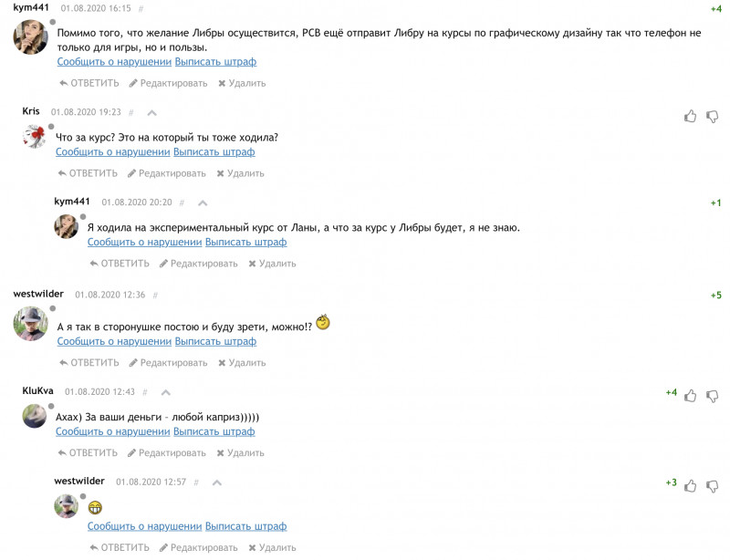Delete KluKva's comment with Удалить

pyautogui.click(x=240, y=453)
